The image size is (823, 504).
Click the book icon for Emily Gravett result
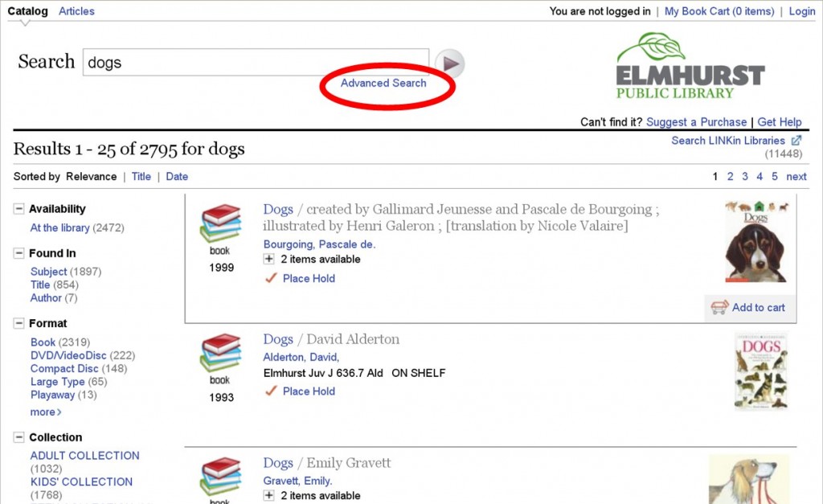tap(220, 476)
